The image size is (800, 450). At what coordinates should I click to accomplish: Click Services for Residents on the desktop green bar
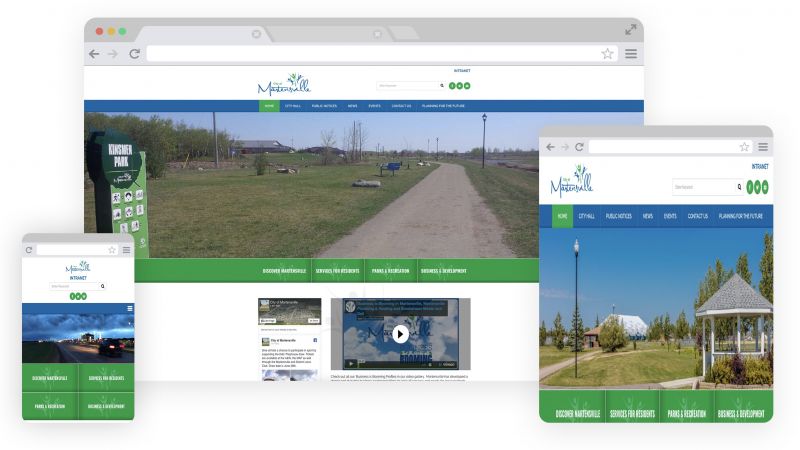click(337, 271)
